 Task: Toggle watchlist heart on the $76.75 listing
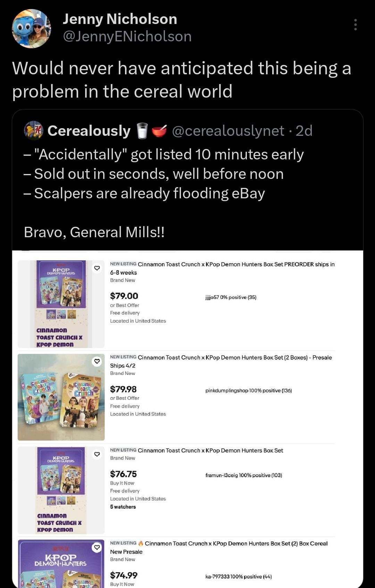coord(97,454)
